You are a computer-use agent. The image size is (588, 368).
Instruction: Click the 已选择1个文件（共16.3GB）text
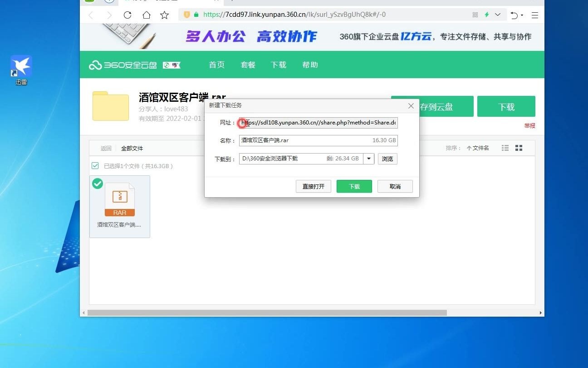tap(138, 166)
